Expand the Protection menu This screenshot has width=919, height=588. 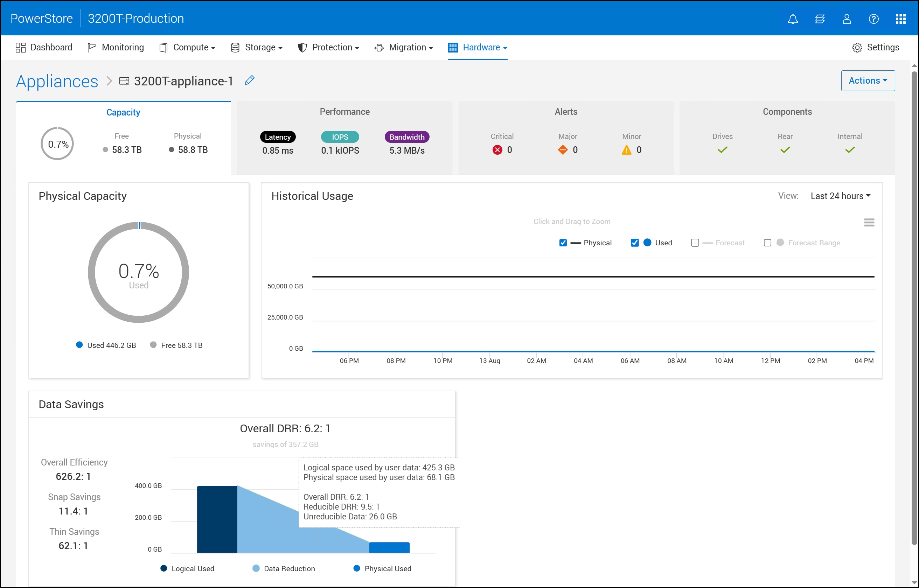pyautogui.click(x=329, y=47)
